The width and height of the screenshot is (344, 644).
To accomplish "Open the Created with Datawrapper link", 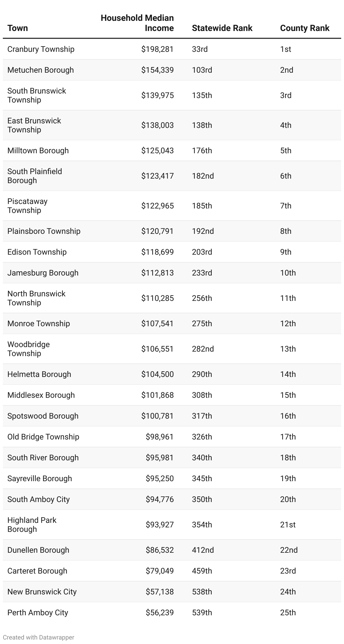I will point(39,637).
